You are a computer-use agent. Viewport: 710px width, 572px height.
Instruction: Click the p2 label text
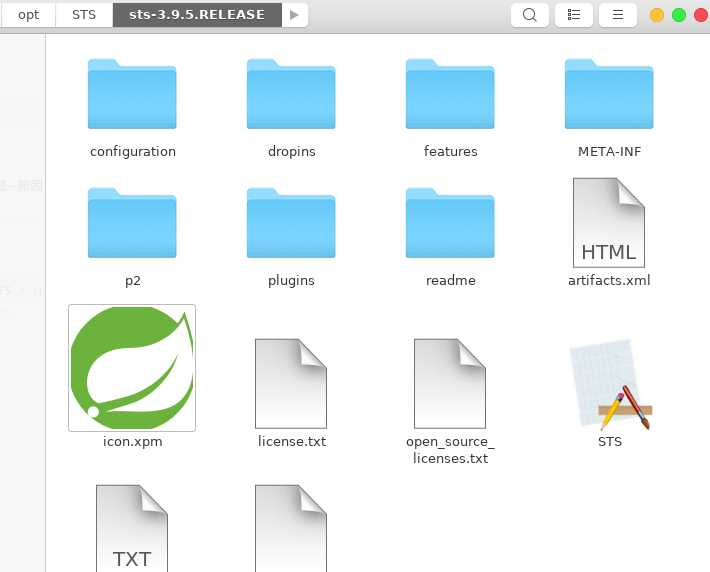click(133, 281)
